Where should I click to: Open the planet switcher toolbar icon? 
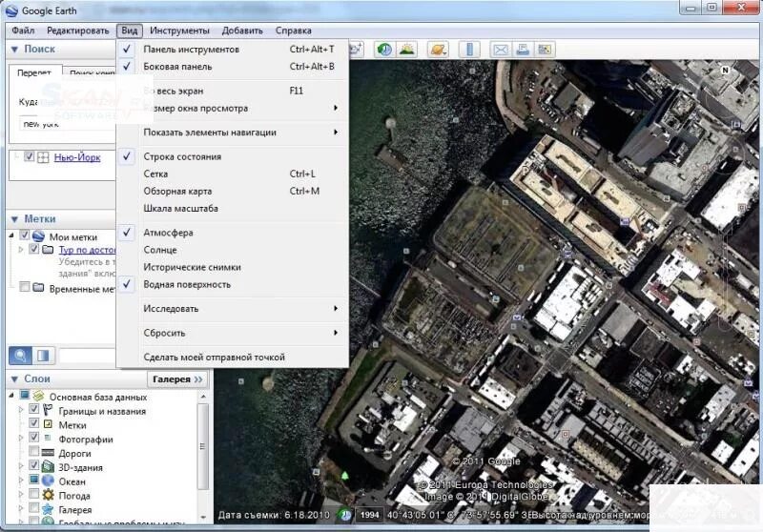[438, 50]
